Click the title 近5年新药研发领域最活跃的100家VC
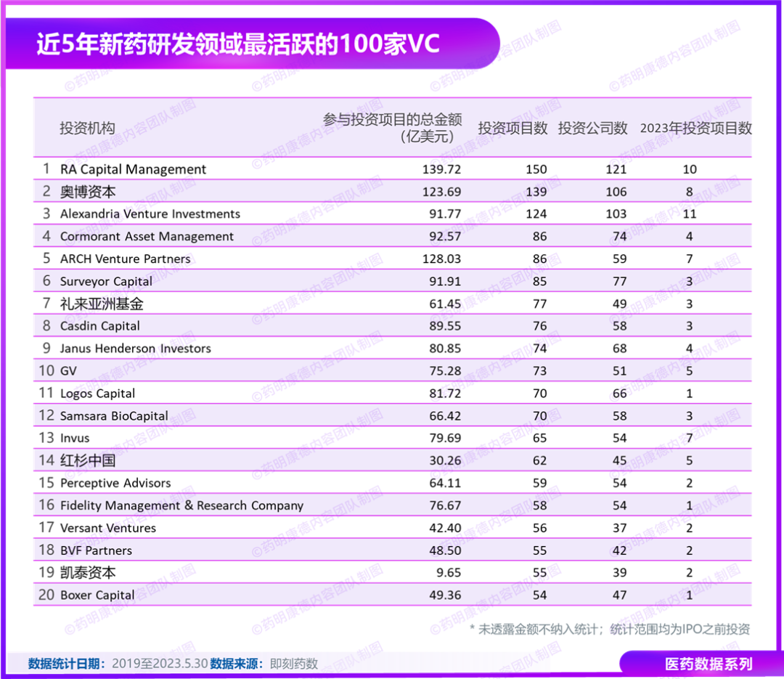Image resolution: width=784 pixels, height=679 pixels. (238, 44)
